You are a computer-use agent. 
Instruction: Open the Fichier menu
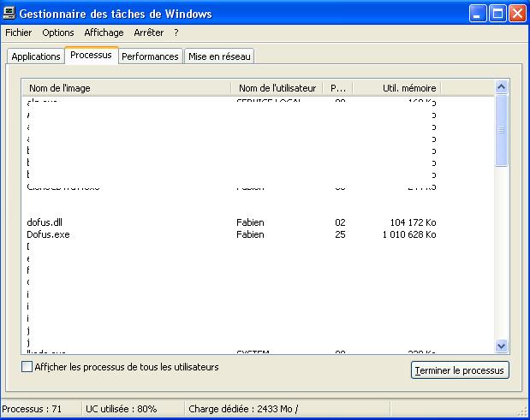click(x=17, y=33)
